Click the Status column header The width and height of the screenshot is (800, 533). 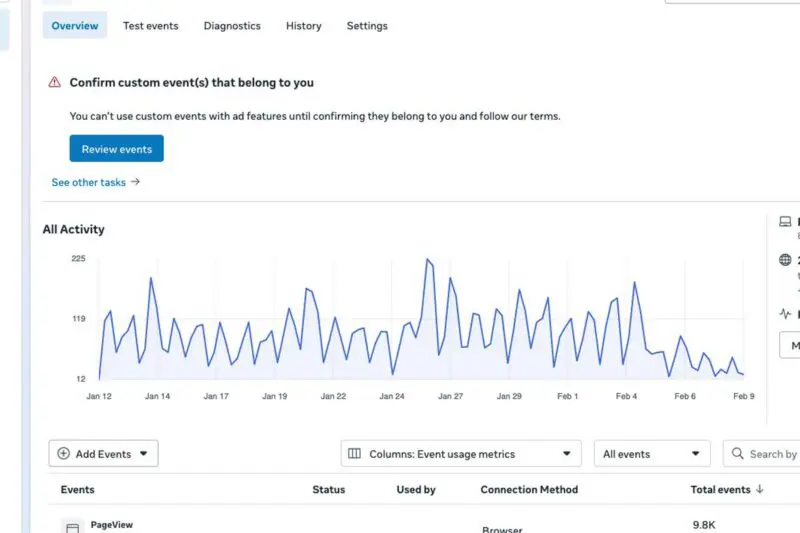329,489
